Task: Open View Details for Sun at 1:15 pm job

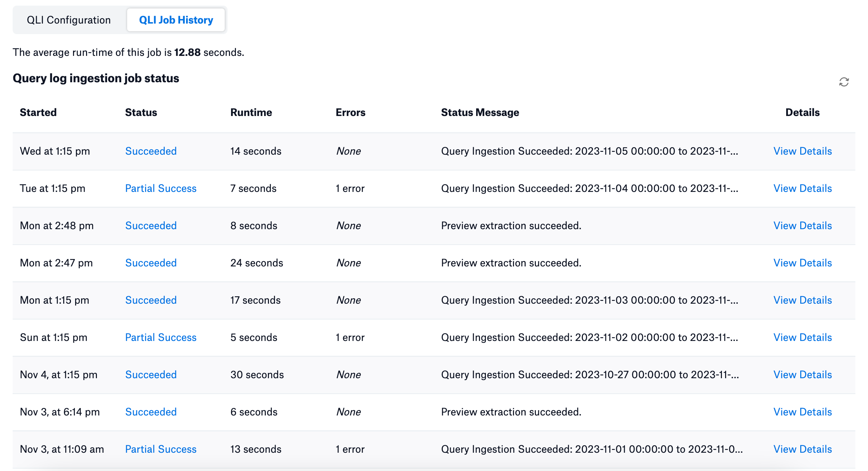Action: pos(803,337)
